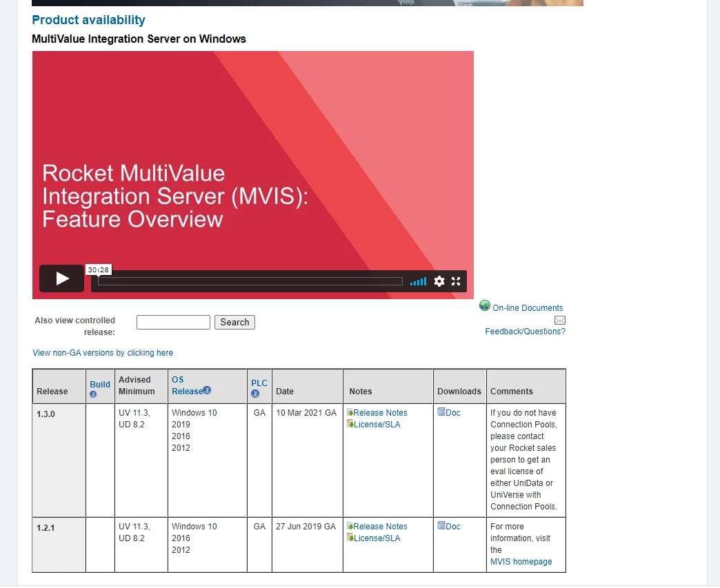Click the 1.3.0 License/SLA document icon
720x588 pixels.
[350, 424]
